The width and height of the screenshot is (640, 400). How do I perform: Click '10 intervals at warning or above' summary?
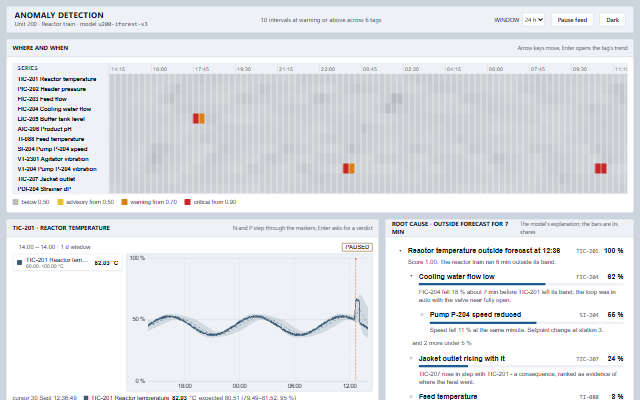[x=321, y=20]
